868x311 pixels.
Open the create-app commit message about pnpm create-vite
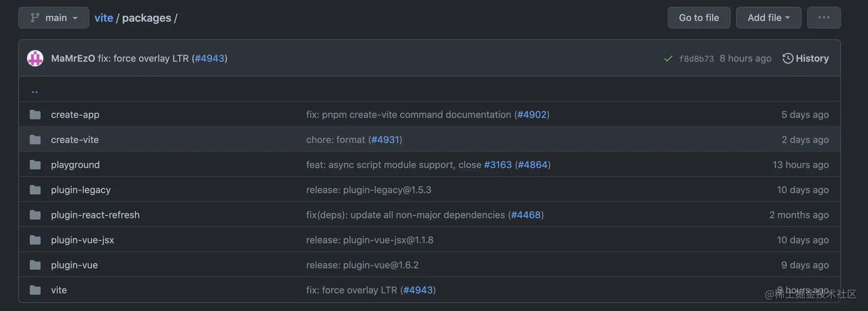[x=409, y=114]
